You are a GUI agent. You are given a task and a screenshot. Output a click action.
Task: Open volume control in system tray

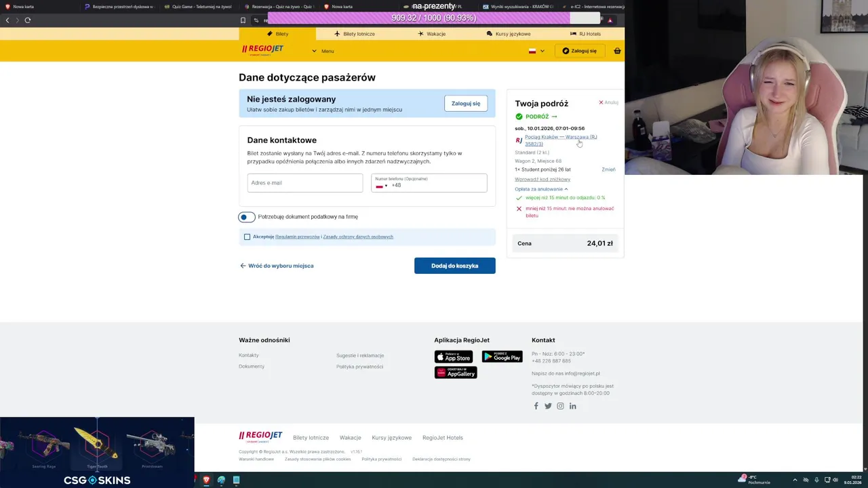(x=835, y=480)
